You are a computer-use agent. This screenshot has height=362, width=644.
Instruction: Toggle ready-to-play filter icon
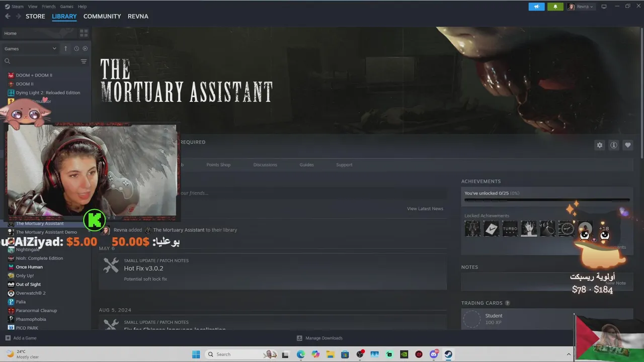pos(85,48)
